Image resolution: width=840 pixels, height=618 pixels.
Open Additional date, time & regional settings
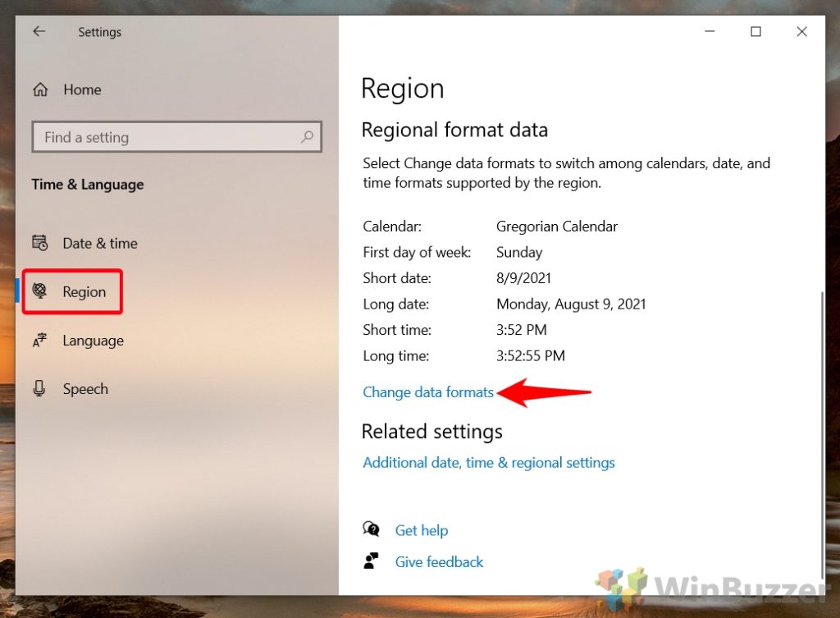coord(489,463)
